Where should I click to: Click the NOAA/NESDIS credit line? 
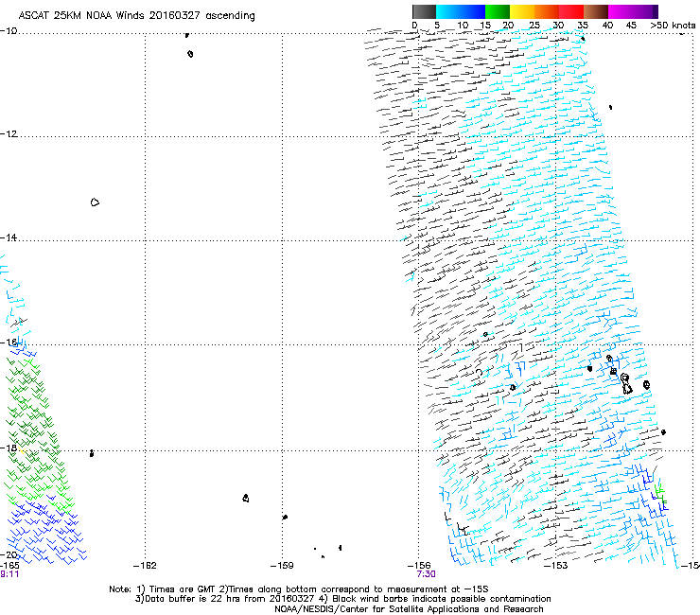(x=409, y=608)
